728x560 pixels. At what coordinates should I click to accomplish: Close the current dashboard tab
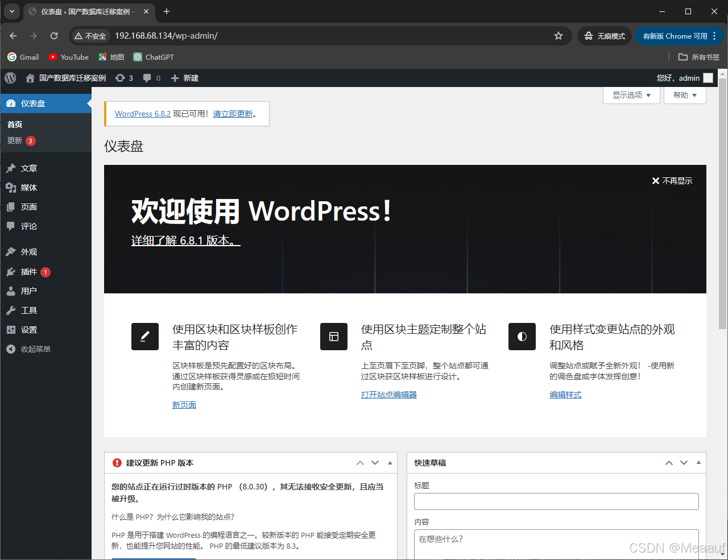tap(146, 11)
